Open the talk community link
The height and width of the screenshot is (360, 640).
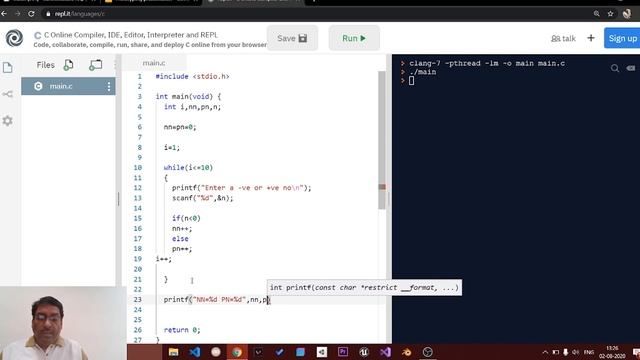point(563,38)
